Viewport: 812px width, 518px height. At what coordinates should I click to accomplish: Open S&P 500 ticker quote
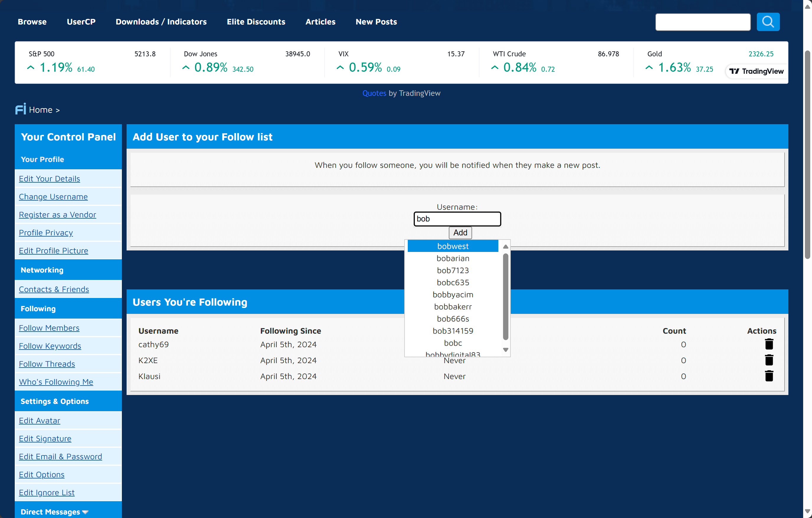point(92,62)
